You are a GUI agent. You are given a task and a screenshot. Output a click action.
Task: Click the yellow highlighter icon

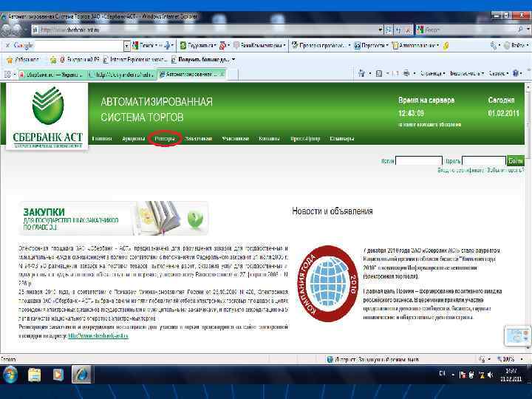coord(446,46)
